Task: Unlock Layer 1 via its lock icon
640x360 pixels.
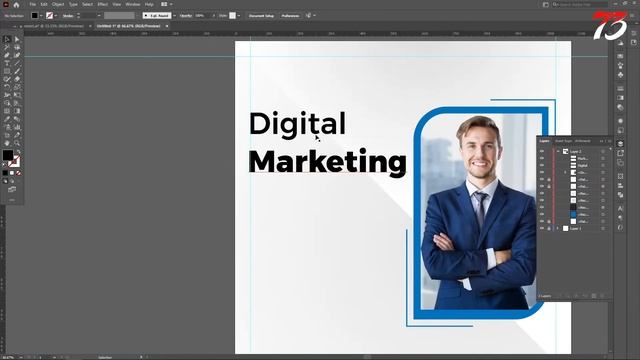Action: pos(549,229)
